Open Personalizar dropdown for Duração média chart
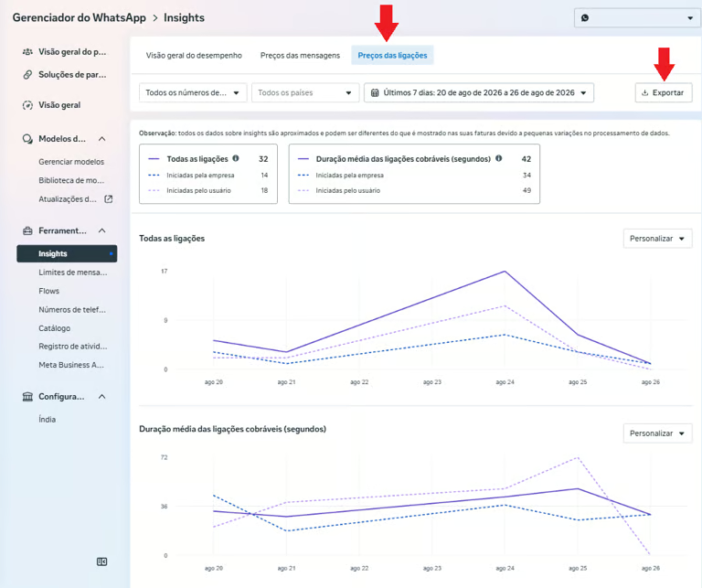Image resolution: width=702 pixels, height=588 pixels. point(658,433)
